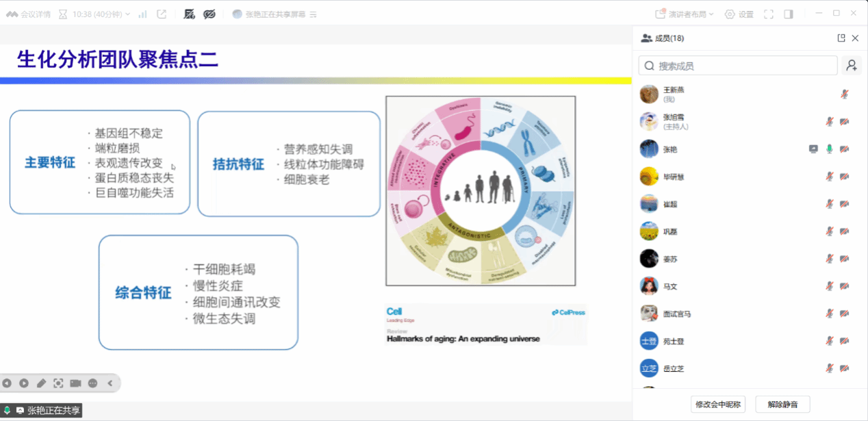Go to previous slide in slideshow toolbar
Screen dimensions: 868x421
7,383
